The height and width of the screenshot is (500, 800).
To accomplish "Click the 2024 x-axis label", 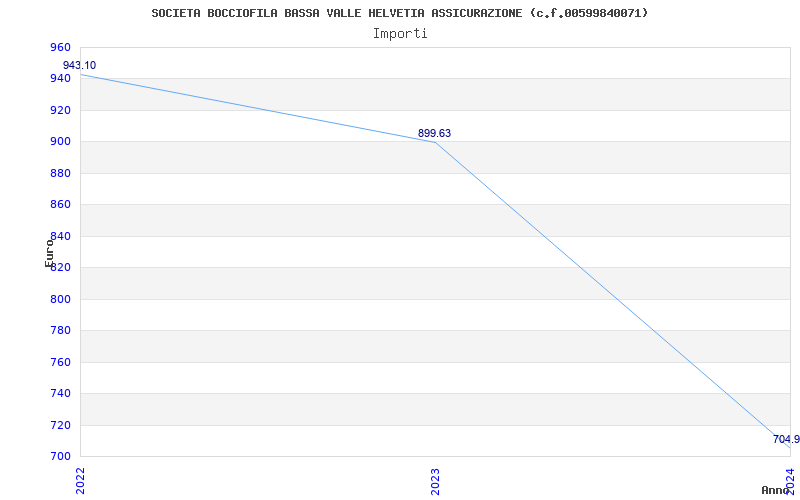I will tap(790, 480).
